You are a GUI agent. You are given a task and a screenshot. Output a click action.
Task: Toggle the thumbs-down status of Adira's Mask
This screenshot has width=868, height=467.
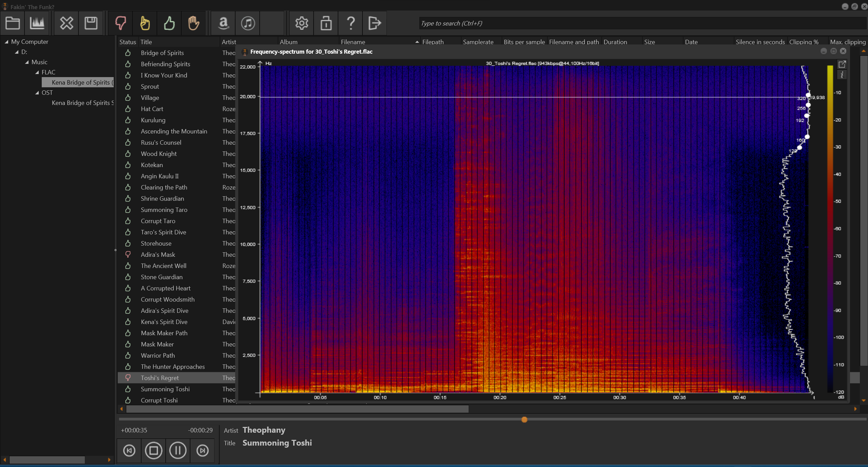pos(128,254)
